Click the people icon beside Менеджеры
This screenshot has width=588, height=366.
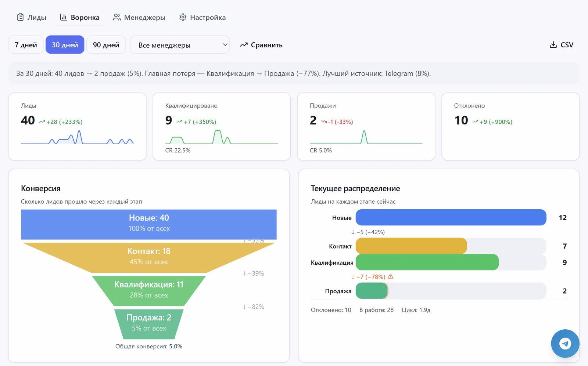pyautogui.click(x=117, y=17)
